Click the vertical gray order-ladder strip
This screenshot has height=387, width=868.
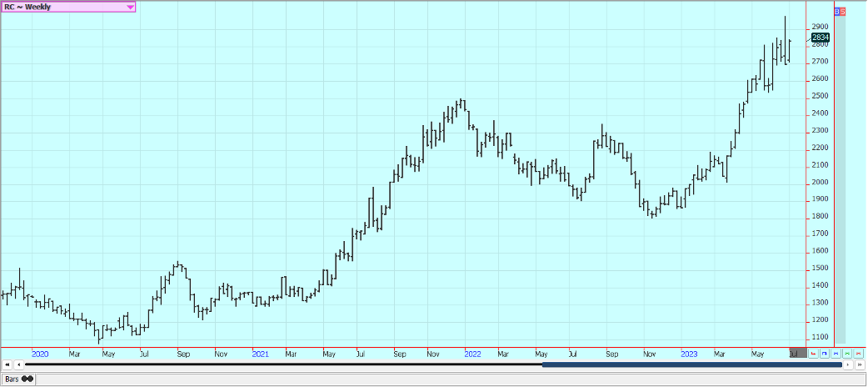840,178
